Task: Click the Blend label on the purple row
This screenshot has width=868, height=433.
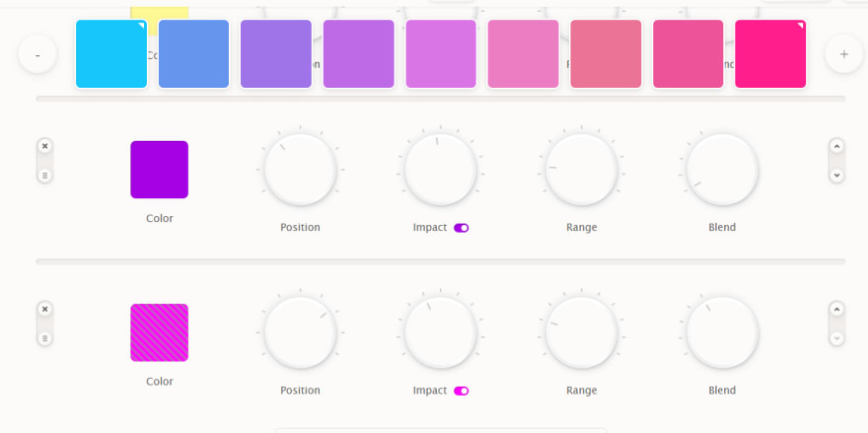Action: (722, 227)
